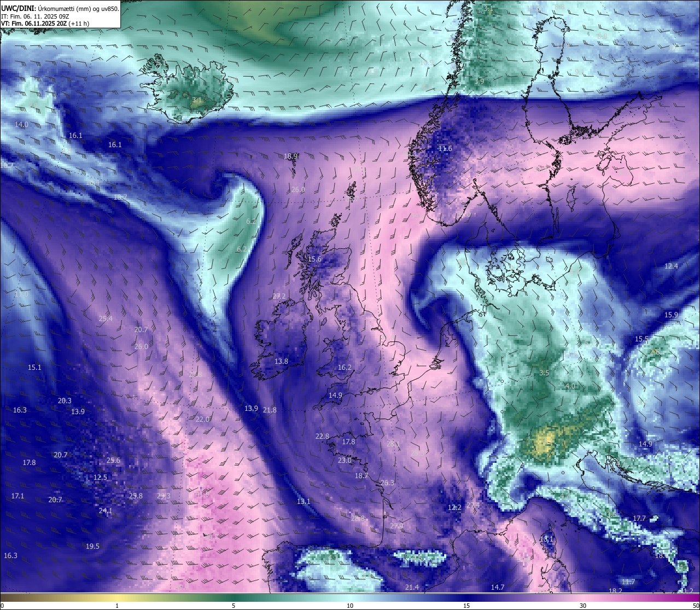Viewport: 700px width, 610px height.
Task: Click the 16.2 value over Wales
Action: click(x=345, y=368)
